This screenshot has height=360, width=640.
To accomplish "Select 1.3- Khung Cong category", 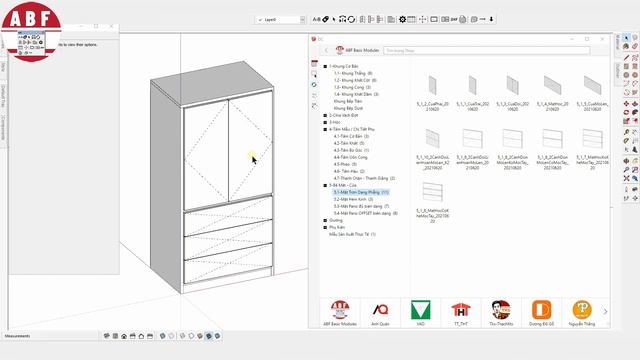I will click(352, 87).
